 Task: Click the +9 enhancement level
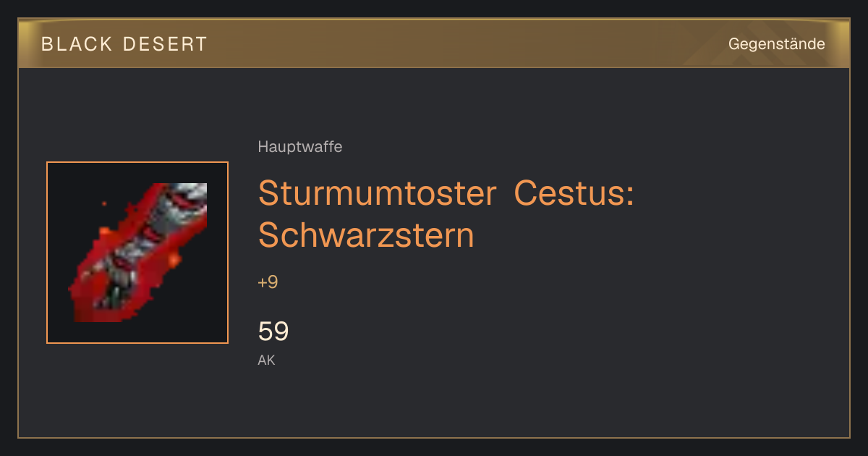(x=268, y=282)
